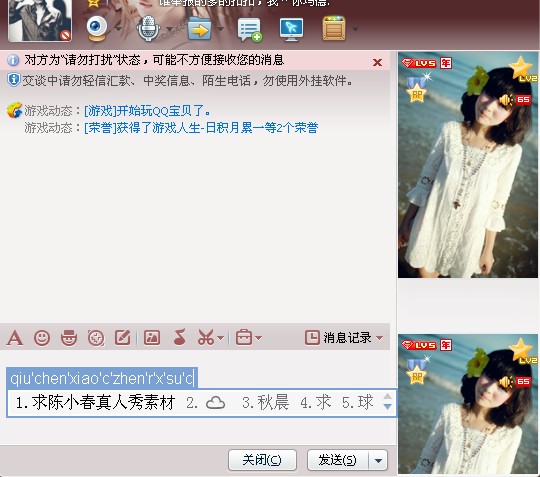Click the 年 annual badge on the upper photo
This screenshot has width=540, height=477.
[446, 63]
